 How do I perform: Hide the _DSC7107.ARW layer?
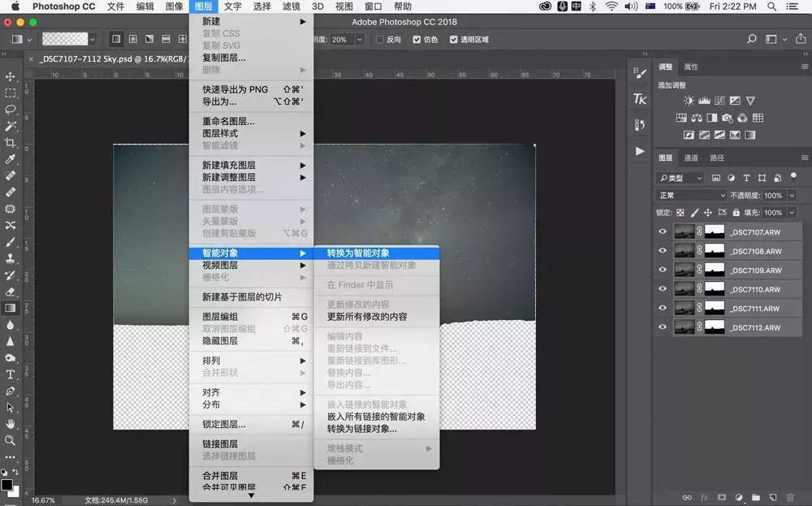pos(663,231)
